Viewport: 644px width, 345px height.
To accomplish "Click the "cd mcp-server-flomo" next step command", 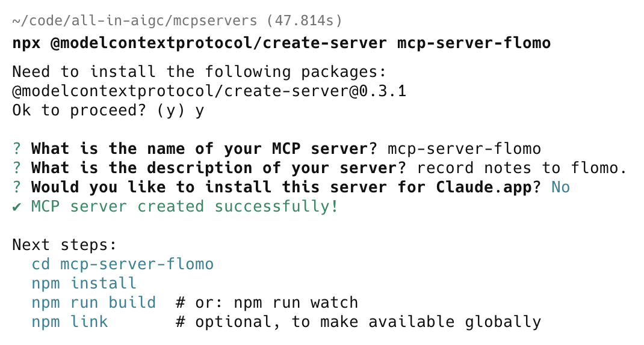I will 123,264.
